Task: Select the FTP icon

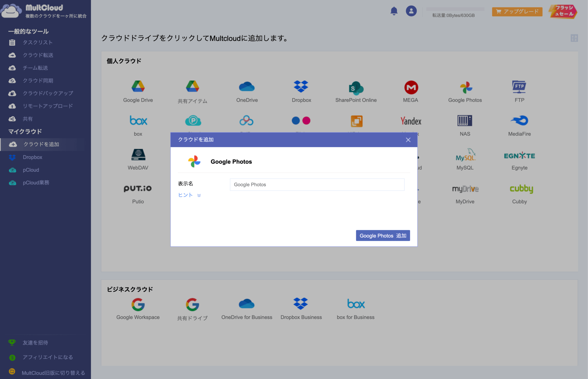Action: click(519, 88)
